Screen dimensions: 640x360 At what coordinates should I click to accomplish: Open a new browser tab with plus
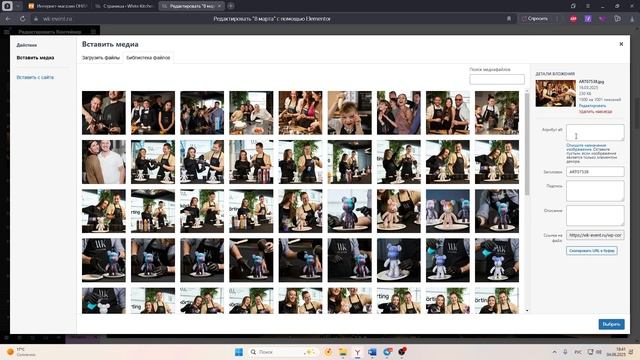pos(231,6)
